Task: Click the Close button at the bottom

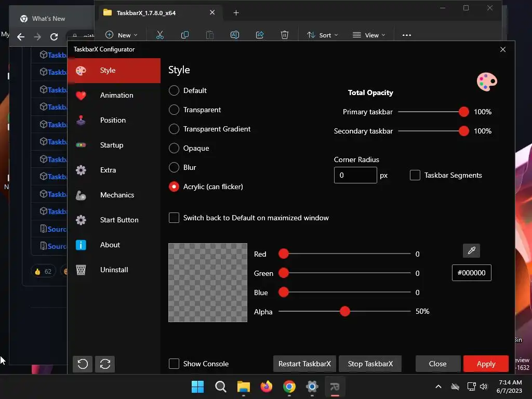Action: click(437, 364)
